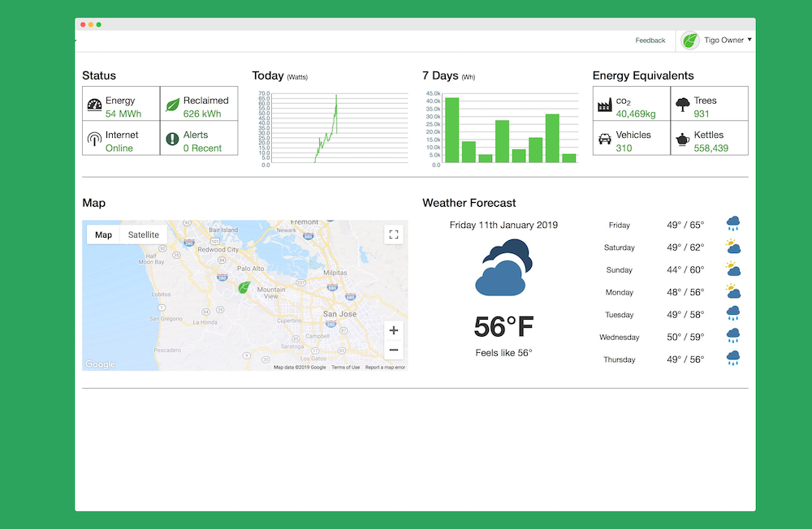Screen dimensions: 812x529
Task: Click the CO2 factory icon
Action: click(x=604, y=105)
